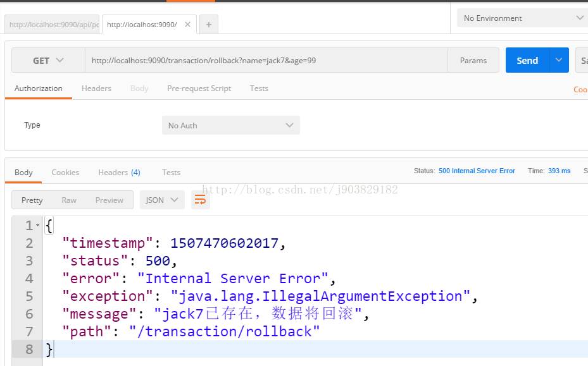The image size is (588, 366).
Task: Expand the No Environment selector
Action: pyautogui.click(x=522, y=18)
